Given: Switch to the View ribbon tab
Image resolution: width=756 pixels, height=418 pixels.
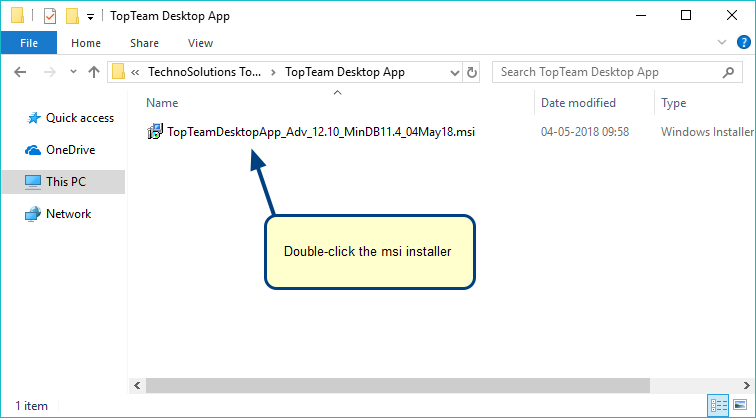Looking at the screenshot, I should pos(200,43).
